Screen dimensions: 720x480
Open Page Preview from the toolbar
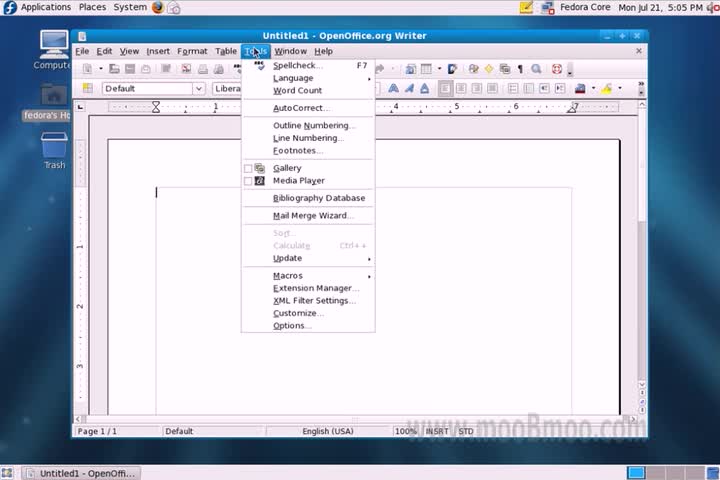click(219, 69)
